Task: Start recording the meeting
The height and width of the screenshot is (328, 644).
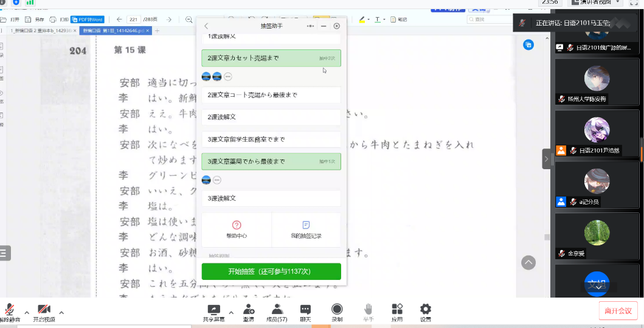Action: click(337, 311)
